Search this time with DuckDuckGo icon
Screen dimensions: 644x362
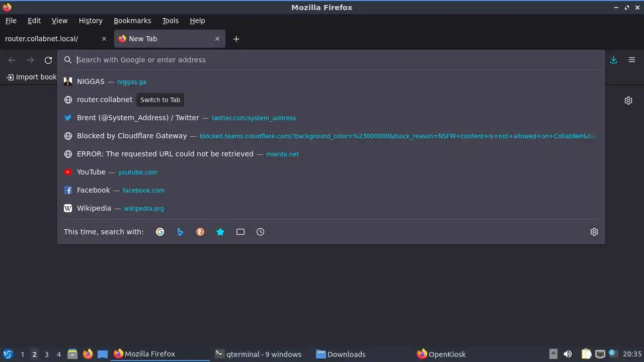[x=200, y=232]
